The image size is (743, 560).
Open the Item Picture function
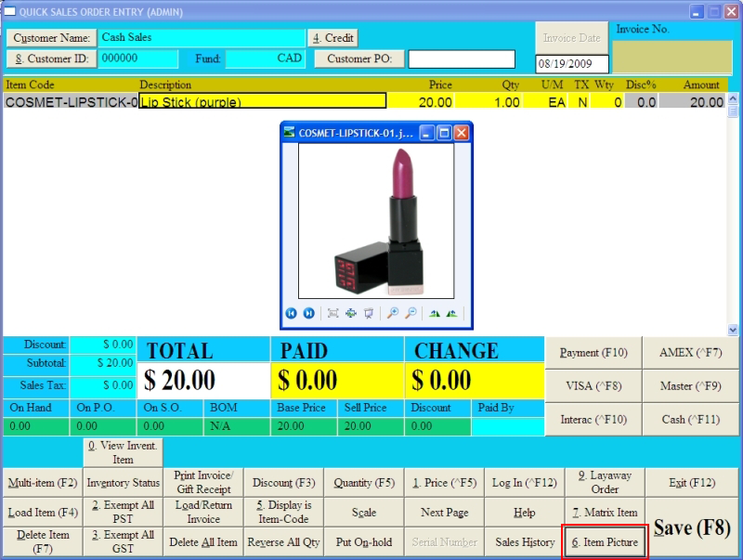[x=605, y=542]
